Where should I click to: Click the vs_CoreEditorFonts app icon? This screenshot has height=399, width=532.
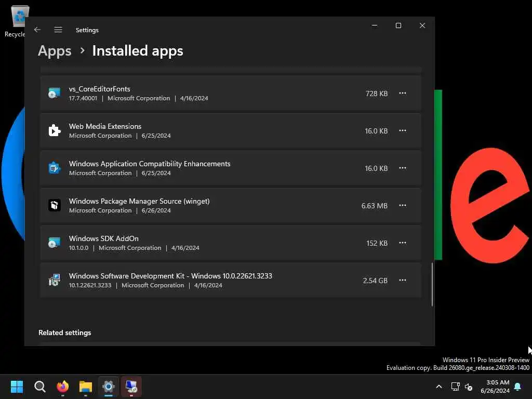(x=54, y=93)
